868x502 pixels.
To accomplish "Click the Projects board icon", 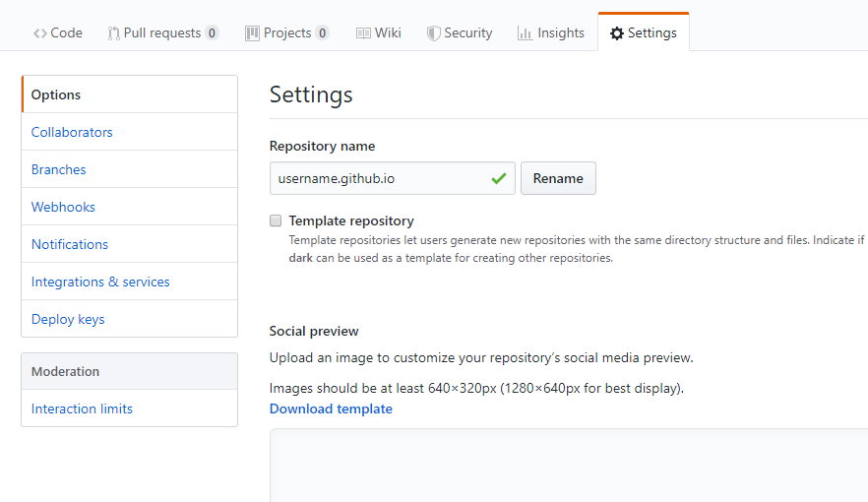I will click(252, 33).
